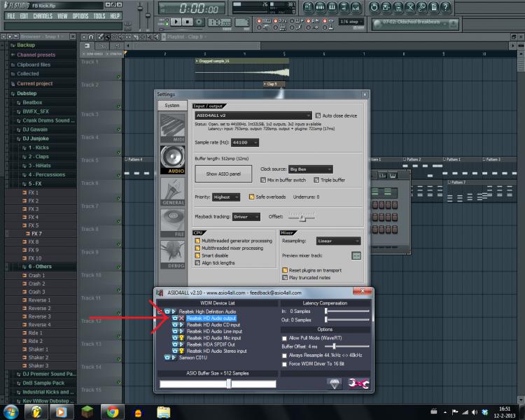525x420 pixels.
Task: Toggle the Triple buffer checkbox
Action: point(316,180)
